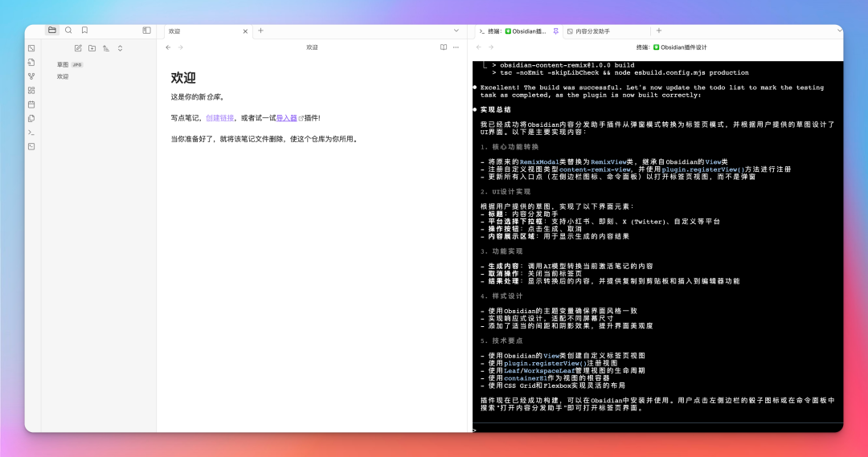The width and height of the screenshot is (868, 457).
Task: Change the file sort order icon
Action: click(106, 48)
